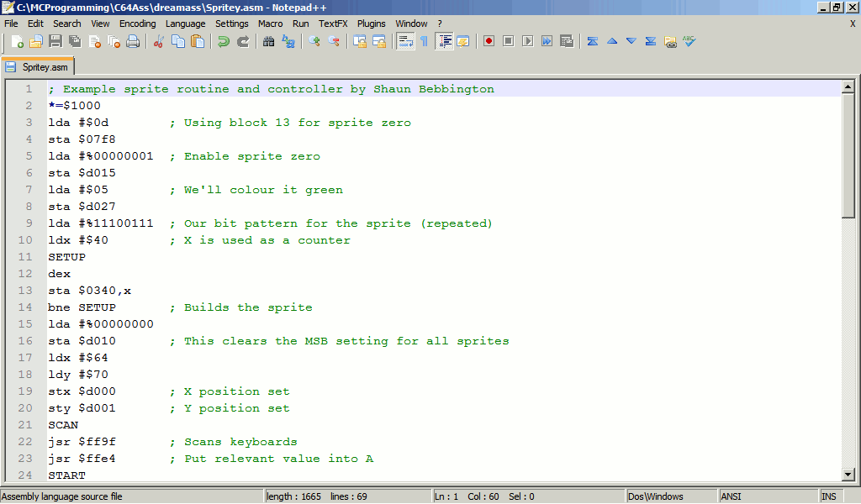This screenshot has width=861, height=504.
Task: Click the Save file floppy icon
Action: [55, 41]
